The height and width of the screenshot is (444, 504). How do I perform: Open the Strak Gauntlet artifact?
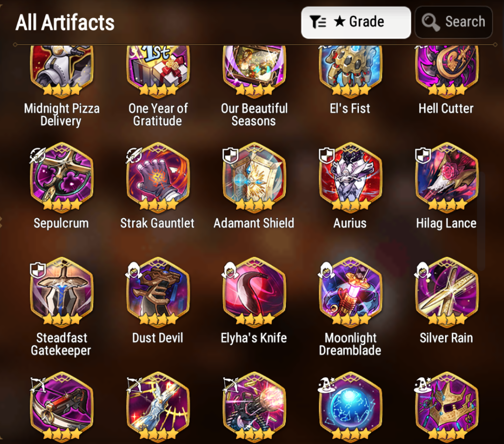[x=158, y=178]
